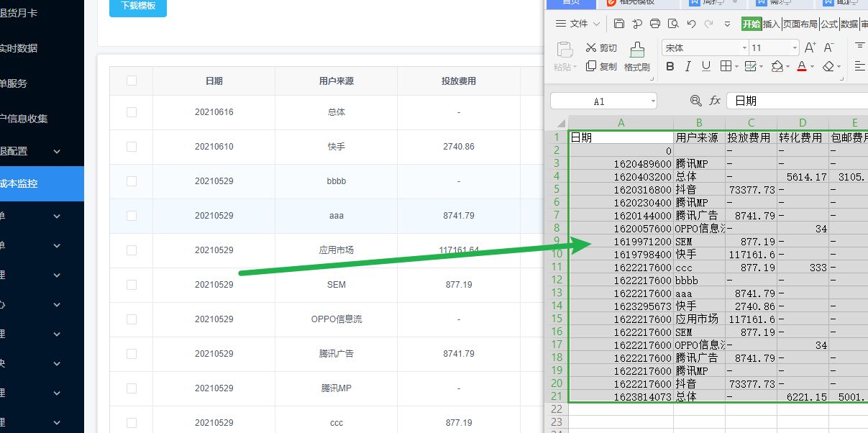The image size is (868, 433).
Task: Check the 腾讯广告 row checkbox in web table
Action: [132, 354]
